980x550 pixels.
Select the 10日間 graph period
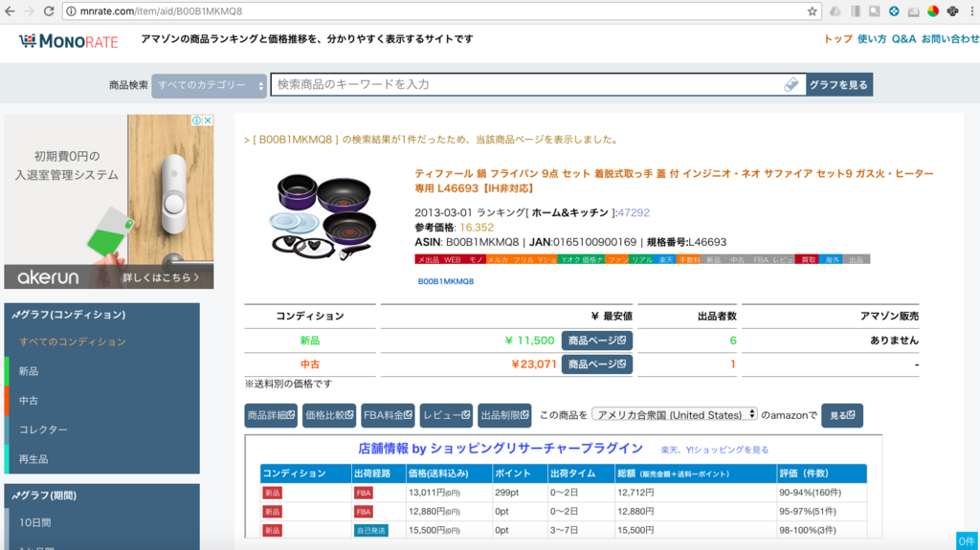pos(35,522)
